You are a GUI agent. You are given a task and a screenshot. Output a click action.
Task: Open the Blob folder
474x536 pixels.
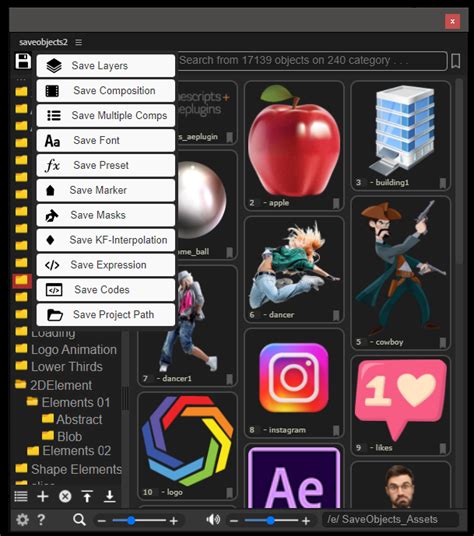[62, 437]
